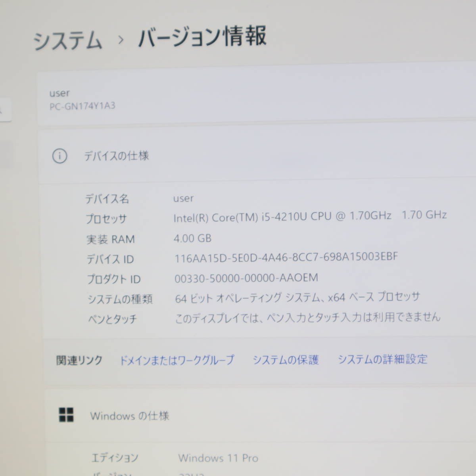The width and height of the screenshot is (476, 476).
Task: Click the デバイス ID label
Action: click(110, 259)
